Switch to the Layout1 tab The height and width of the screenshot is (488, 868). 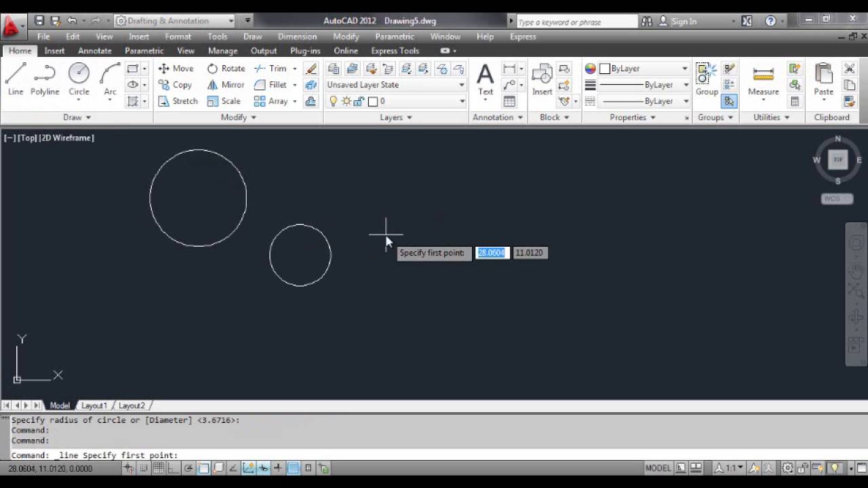coord(94,405)
